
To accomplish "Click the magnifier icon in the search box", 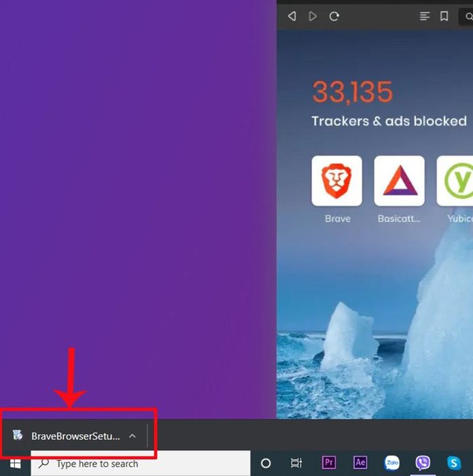I will (43, 463).
